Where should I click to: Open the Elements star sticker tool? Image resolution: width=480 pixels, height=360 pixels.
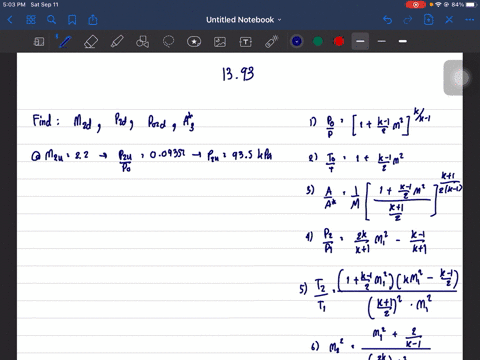click(x=194, y=42)
